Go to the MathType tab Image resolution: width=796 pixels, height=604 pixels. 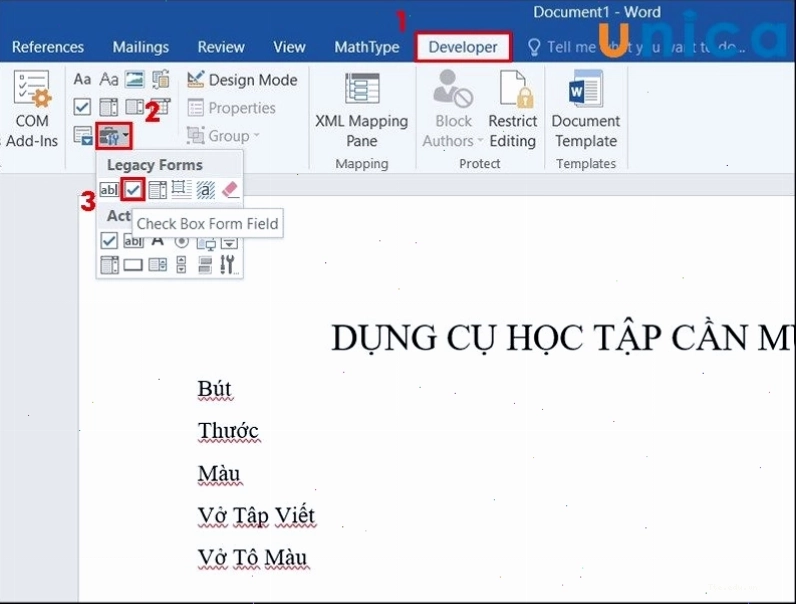(x=367, y=47)
